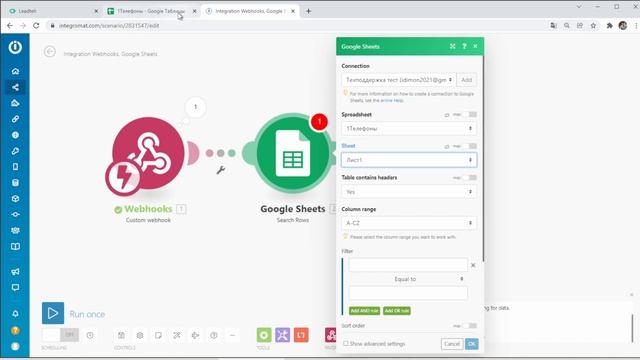Toggle Map switch for Spreadsheet
The image size is (640, 360).
tap(470, 114)
